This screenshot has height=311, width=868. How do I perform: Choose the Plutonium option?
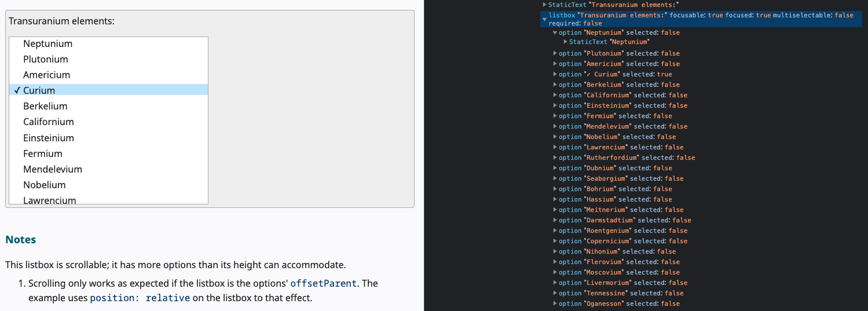pos(108,60)
